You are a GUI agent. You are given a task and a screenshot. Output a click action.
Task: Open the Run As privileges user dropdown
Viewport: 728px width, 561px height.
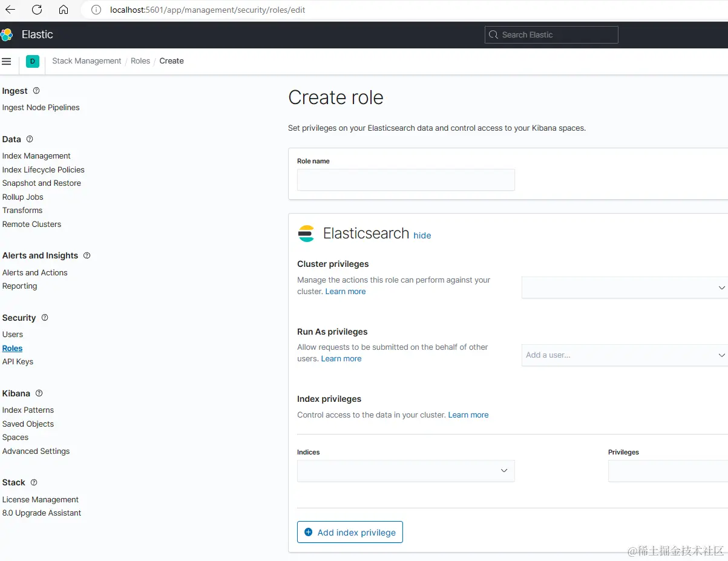pyautogui.click(x=721, y=355)
